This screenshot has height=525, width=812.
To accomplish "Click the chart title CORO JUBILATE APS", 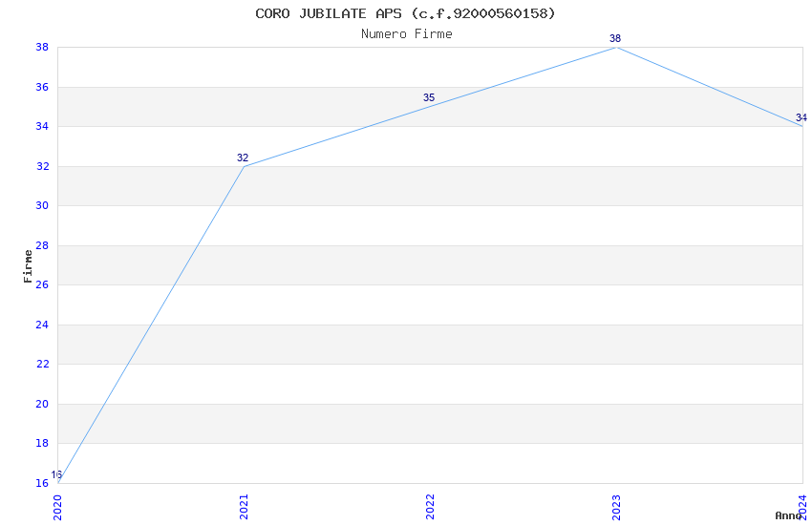I will pos(405,13).
